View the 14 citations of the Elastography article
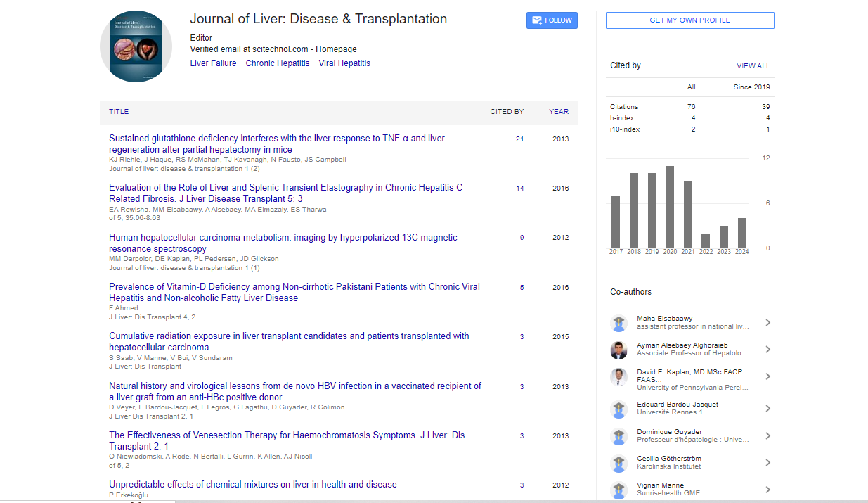This screenshot has height=503, width=868. click(519, 189)
